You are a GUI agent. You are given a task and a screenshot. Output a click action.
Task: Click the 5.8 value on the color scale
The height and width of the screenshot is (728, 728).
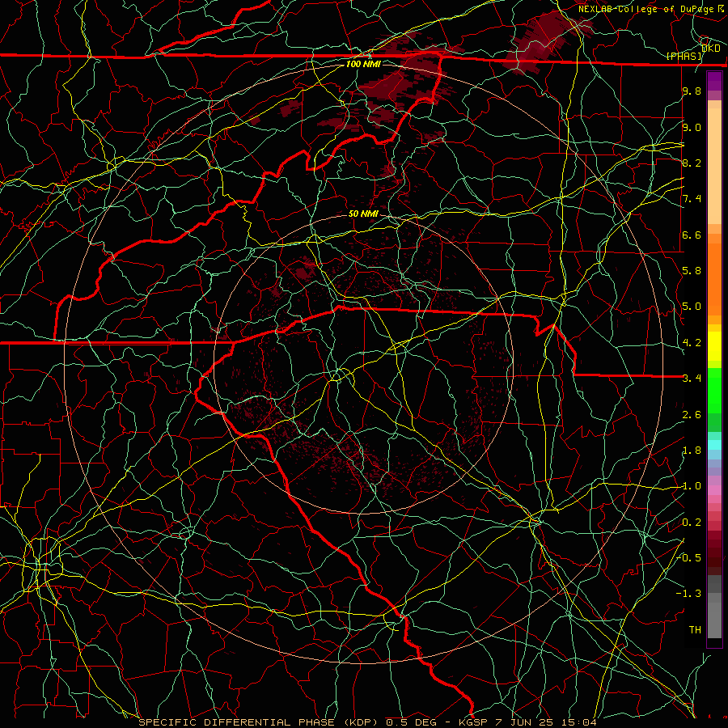pyautogui.click(x=692, y=271)
